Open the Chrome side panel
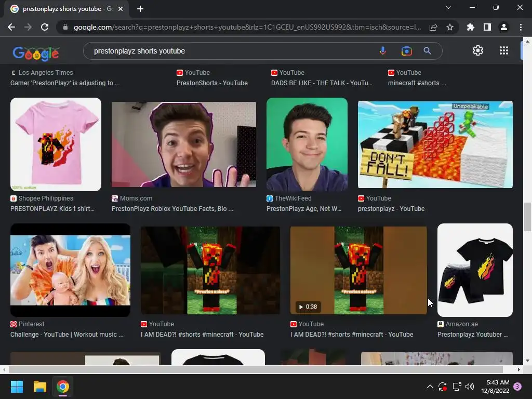 [x=487, y=27]
